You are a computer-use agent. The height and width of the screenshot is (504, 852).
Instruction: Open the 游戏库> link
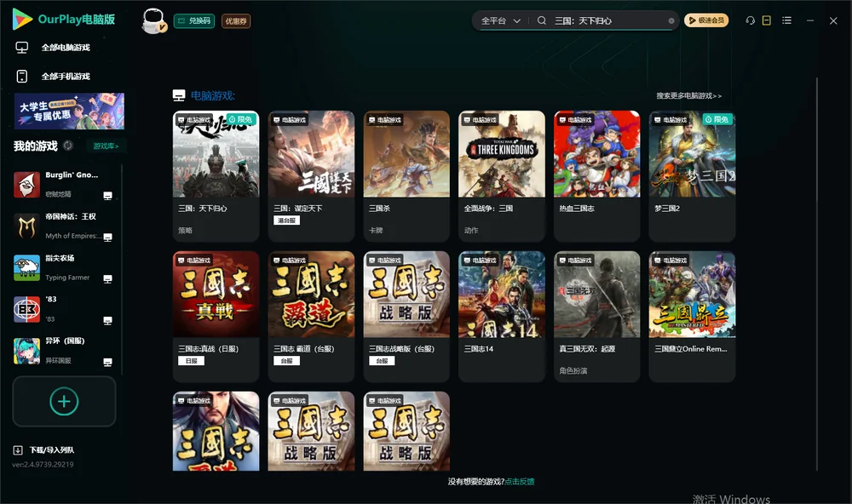(x=106, y=146)
